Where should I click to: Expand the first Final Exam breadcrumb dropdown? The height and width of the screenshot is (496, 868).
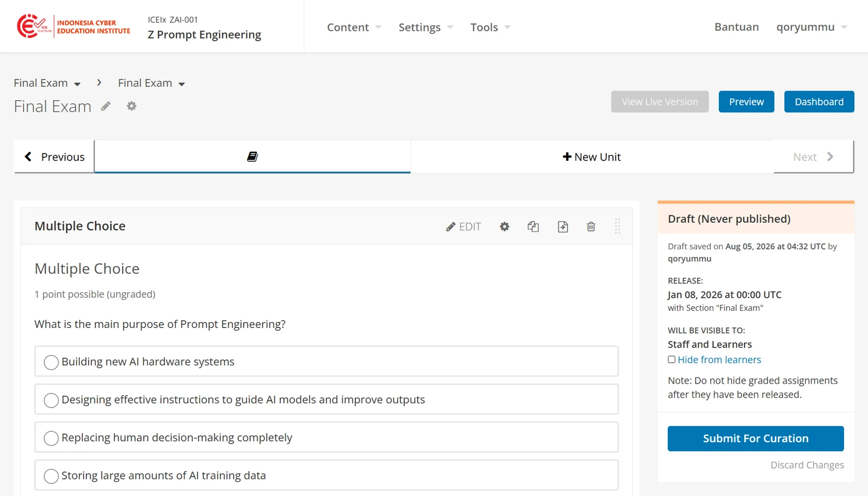coord(47,83)
